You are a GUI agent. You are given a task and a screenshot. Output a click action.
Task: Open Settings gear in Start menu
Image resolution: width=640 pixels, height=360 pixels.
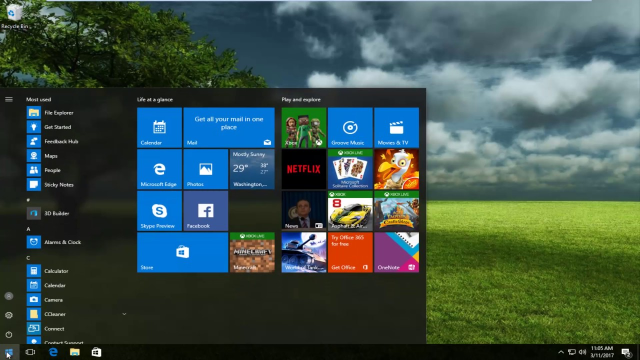(x=9, y=315)
